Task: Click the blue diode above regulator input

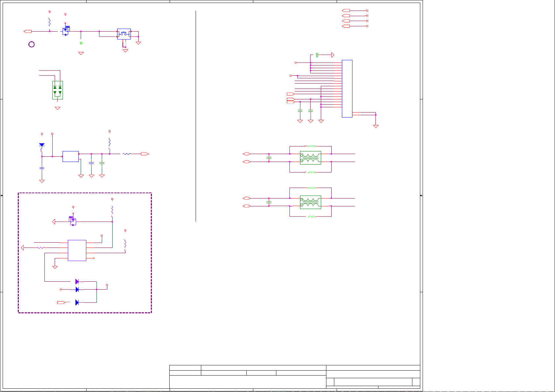Action: click(42, 145)
